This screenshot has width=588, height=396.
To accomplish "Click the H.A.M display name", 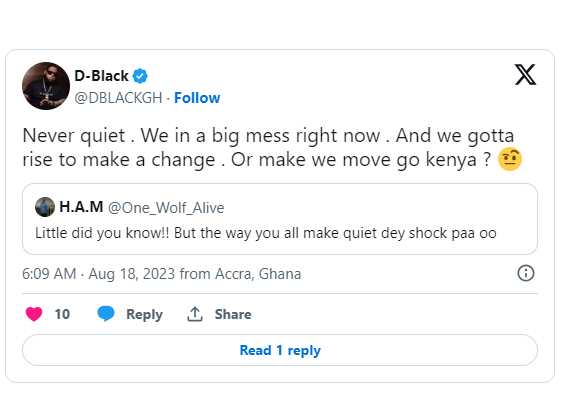I will click(x=81, y=207).
